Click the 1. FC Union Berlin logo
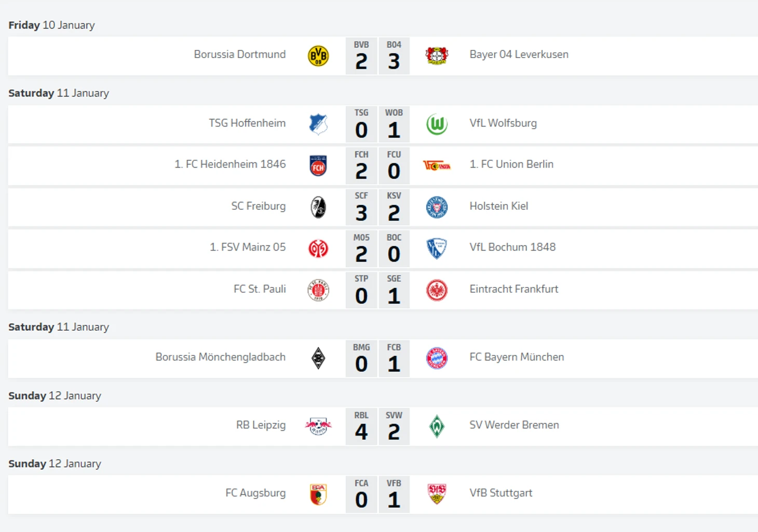Viewport: 758px width, 532px height. coord(437,166)
